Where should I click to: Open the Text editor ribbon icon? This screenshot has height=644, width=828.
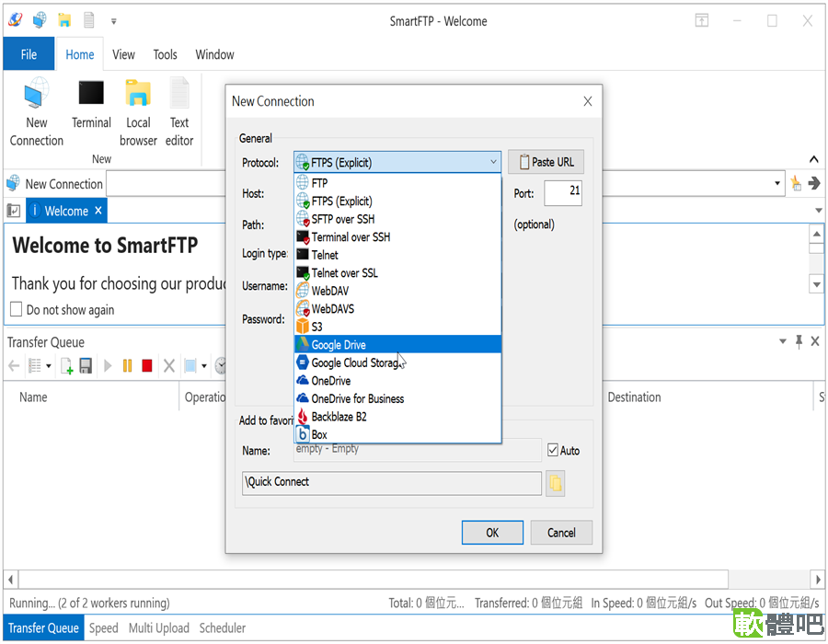(x=179, y=112)
